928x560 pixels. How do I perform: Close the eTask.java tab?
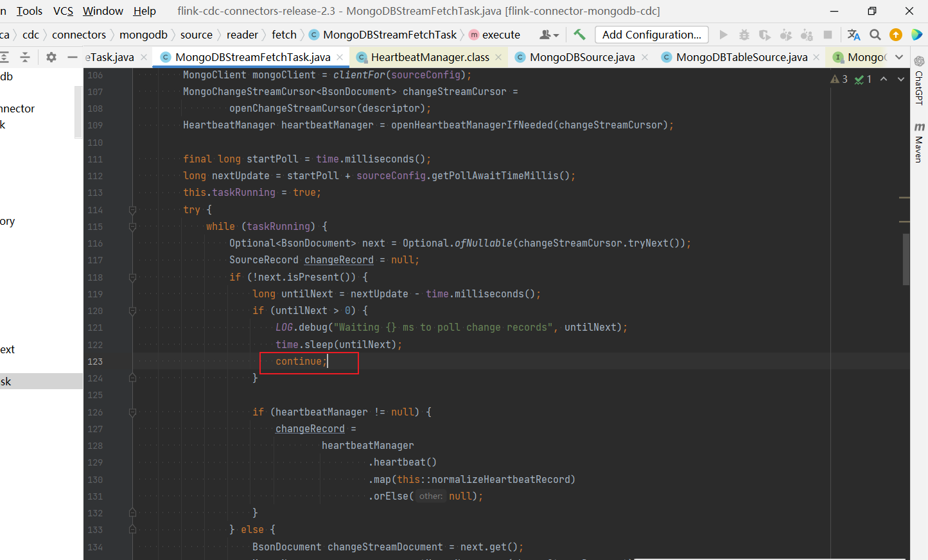[144, 57]
